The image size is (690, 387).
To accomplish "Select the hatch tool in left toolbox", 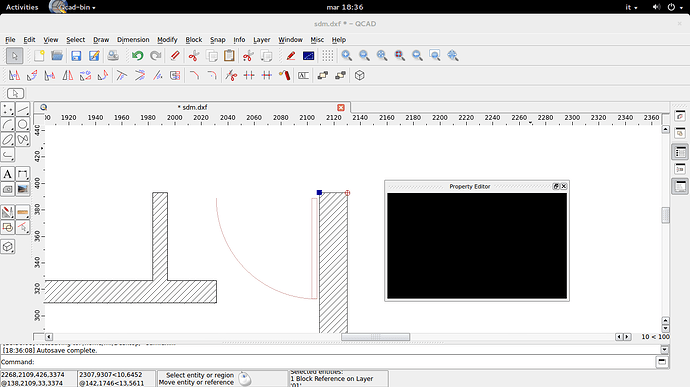I will point(7,189).
